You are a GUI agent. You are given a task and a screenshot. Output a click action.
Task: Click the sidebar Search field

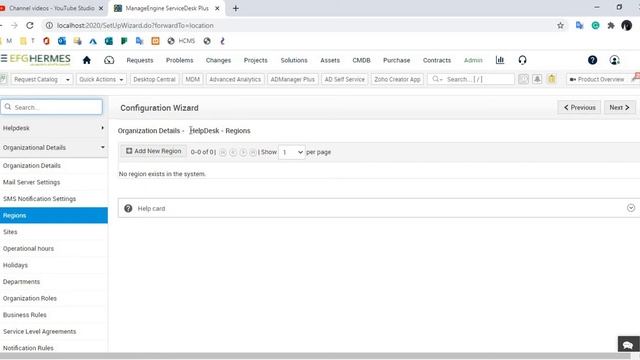pos(51,107)
